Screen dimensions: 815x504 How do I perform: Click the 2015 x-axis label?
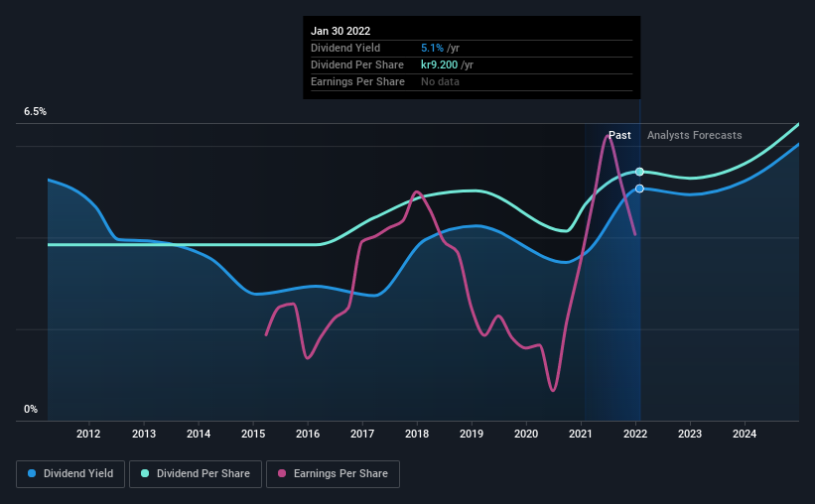pyautogui.click(x=253, y=434)
